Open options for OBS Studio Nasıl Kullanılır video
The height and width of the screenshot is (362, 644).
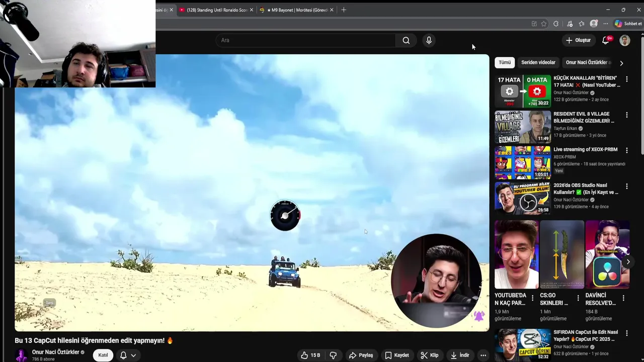coord(626,186)
